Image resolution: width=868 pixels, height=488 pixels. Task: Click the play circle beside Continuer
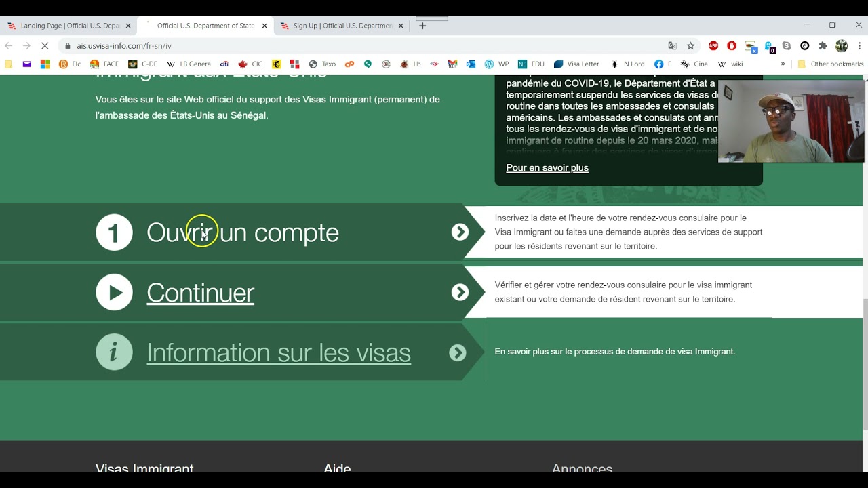[x=114, y=292]
